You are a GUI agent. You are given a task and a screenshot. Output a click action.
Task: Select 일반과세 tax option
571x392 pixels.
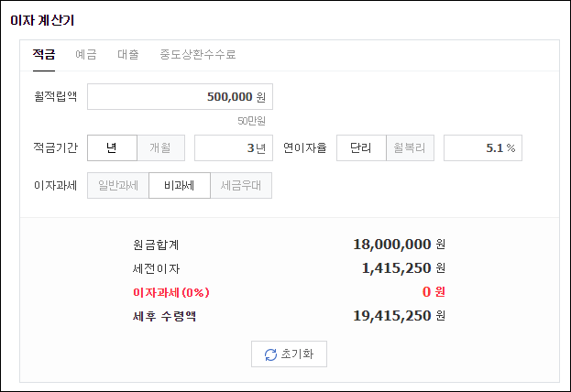pos(118,186)
